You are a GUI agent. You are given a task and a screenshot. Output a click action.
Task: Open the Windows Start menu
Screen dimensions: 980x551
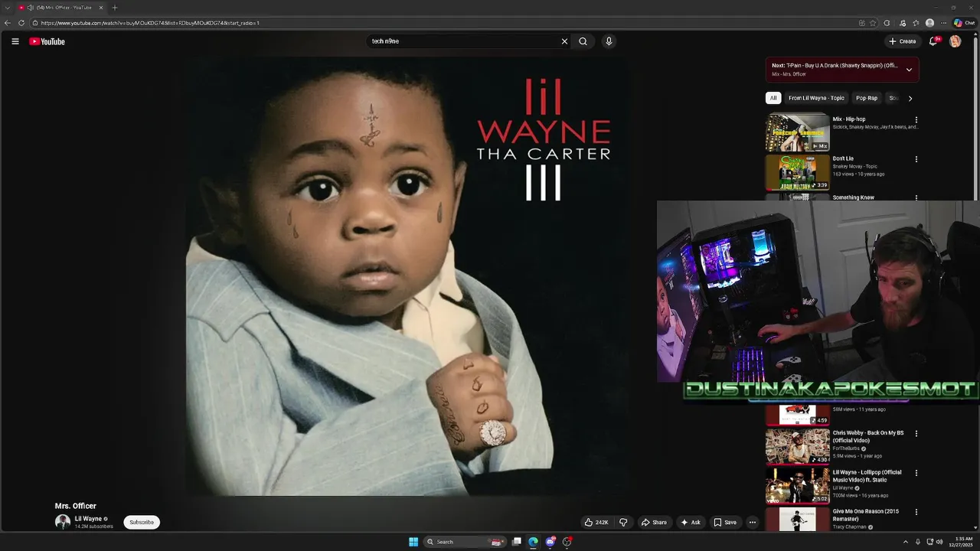point(413,542)
